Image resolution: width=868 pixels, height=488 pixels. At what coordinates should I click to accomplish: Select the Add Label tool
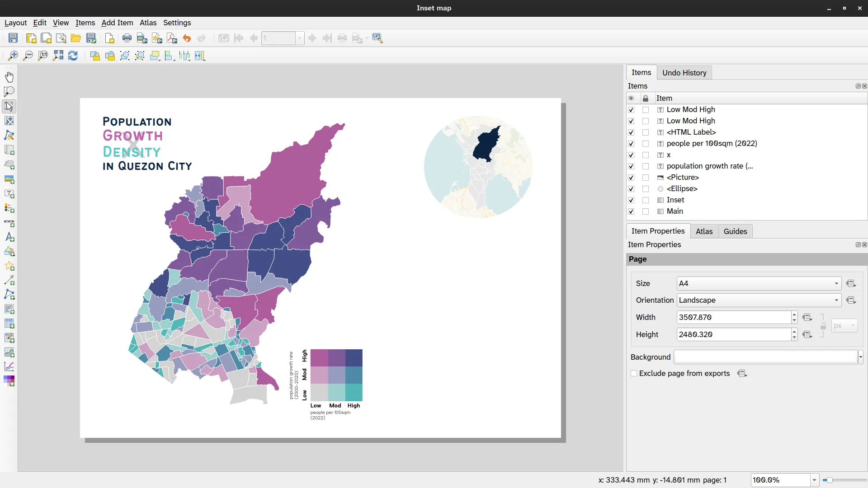[9, 194]
